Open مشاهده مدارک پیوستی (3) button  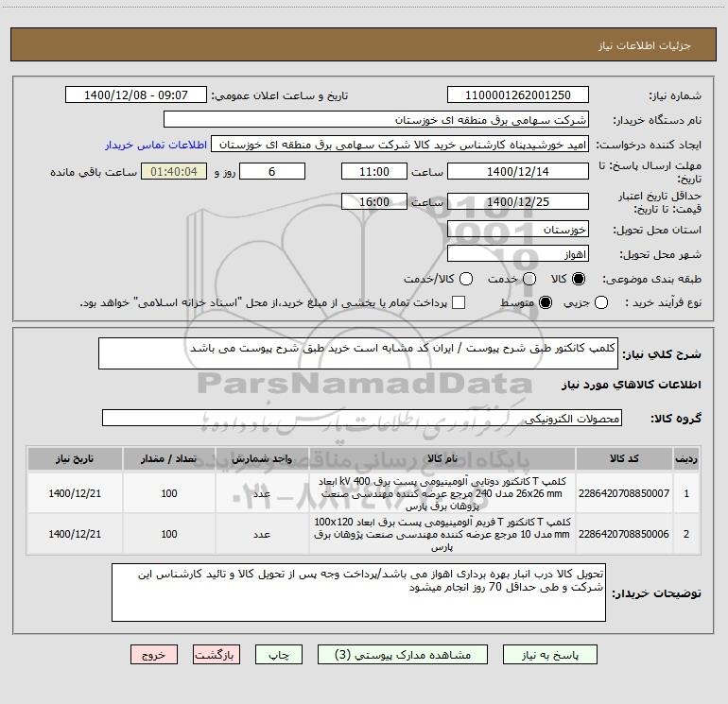(x=403, y=655)
